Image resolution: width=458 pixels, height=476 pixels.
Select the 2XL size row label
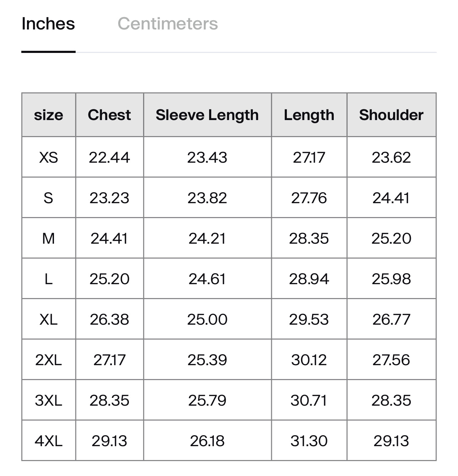(49, 360)
